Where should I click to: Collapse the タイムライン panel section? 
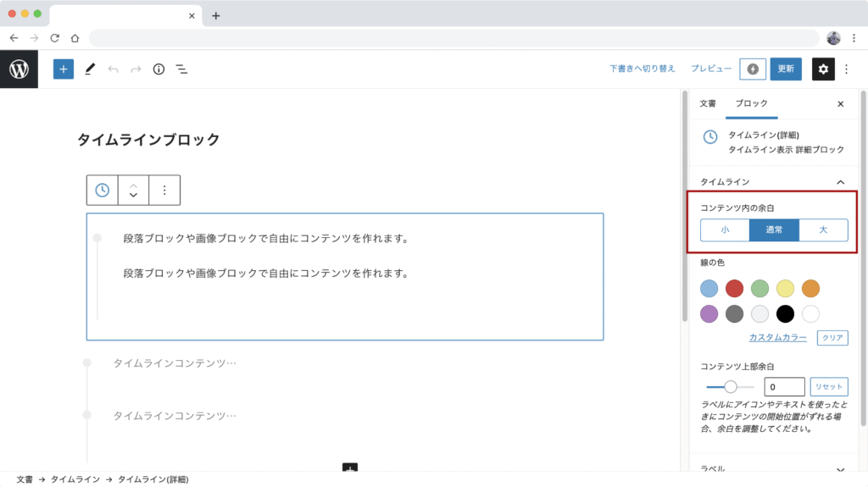[840, 182]
